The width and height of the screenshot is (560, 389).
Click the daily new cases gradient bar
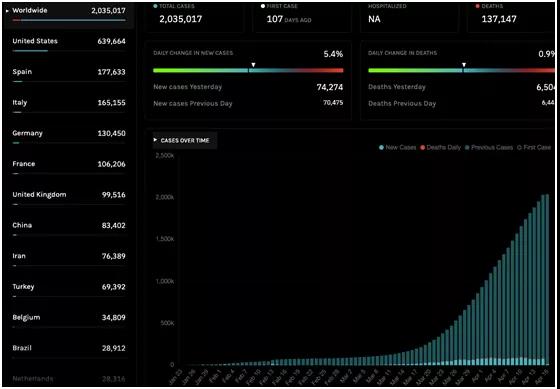248,70
